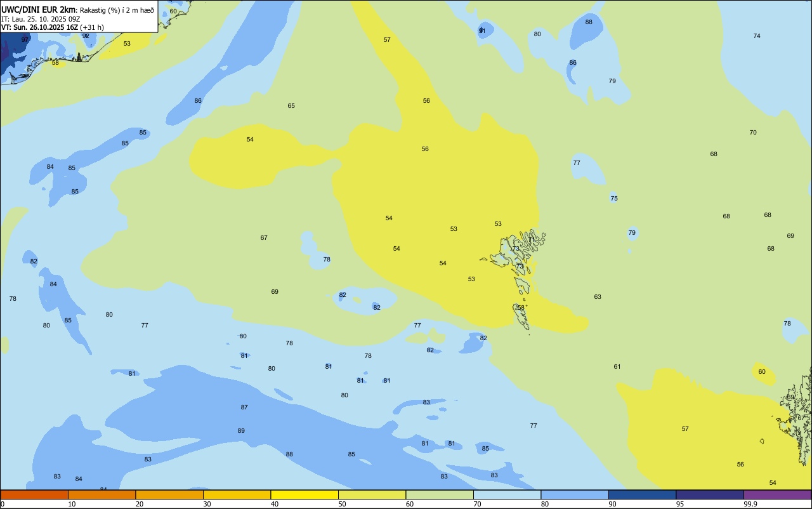Image resolution: width=812 pixels, height=509 pixels.
Task: Click the map value 65
Action: click(x=291, y=106)
